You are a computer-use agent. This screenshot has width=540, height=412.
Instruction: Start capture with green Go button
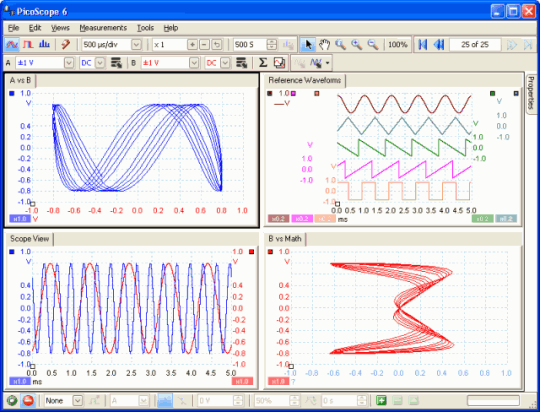tap(12, 401)
